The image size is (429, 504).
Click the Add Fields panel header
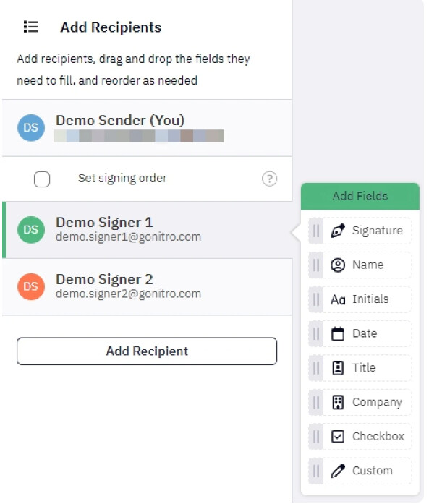click(360, 197)
